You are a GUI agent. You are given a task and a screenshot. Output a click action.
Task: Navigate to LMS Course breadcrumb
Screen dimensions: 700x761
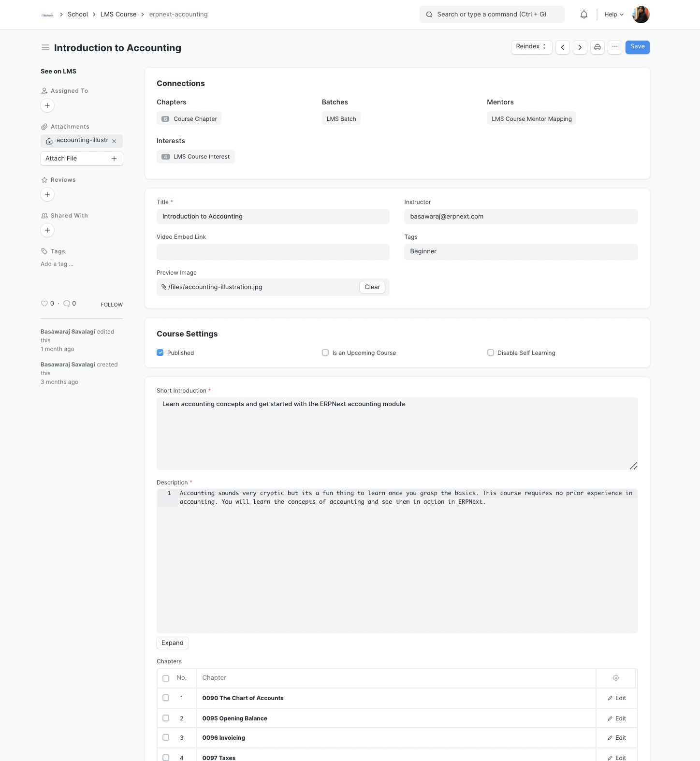(x=118, y=15)
